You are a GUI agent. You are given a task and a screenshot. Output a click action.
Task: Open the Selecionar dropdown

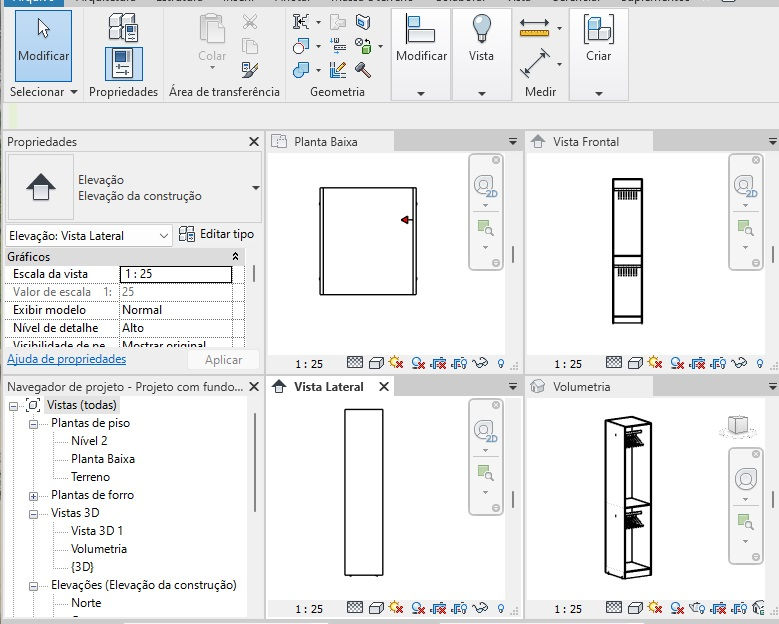[x=43, y=92]
